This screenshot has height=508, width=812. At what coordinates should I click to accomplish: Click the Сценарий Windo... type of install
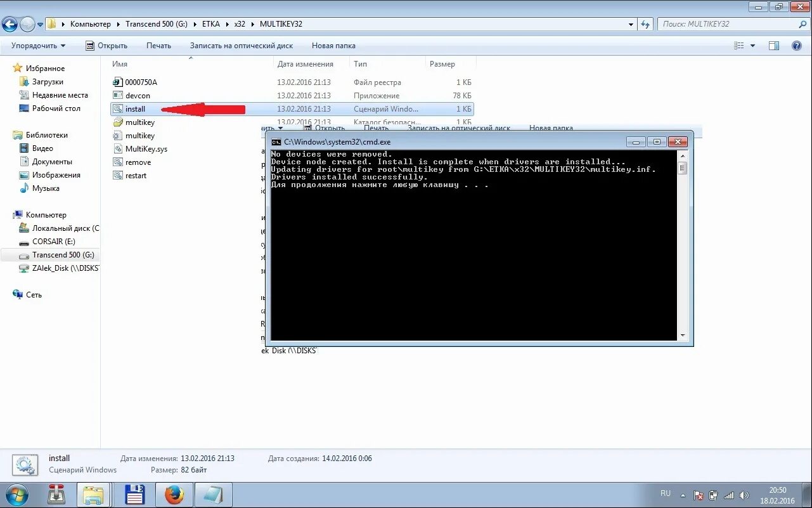click(385, 109)
